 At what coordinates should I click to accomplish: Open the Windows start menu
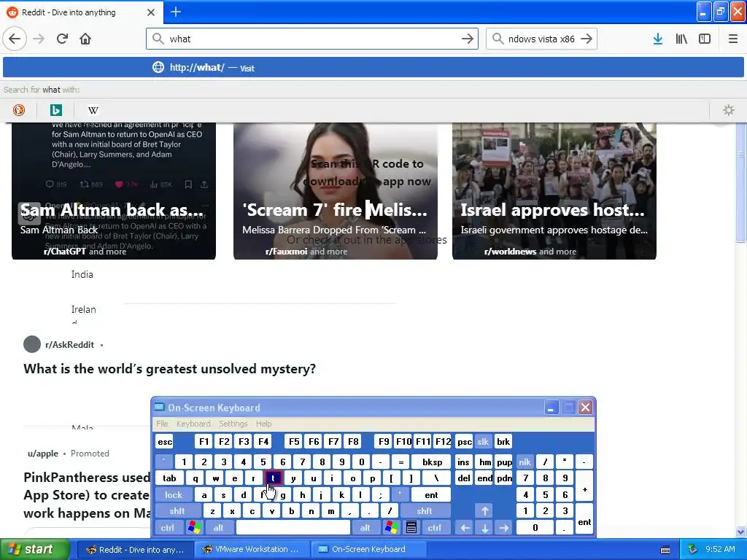pyautogui.click(x=34, y=550)
